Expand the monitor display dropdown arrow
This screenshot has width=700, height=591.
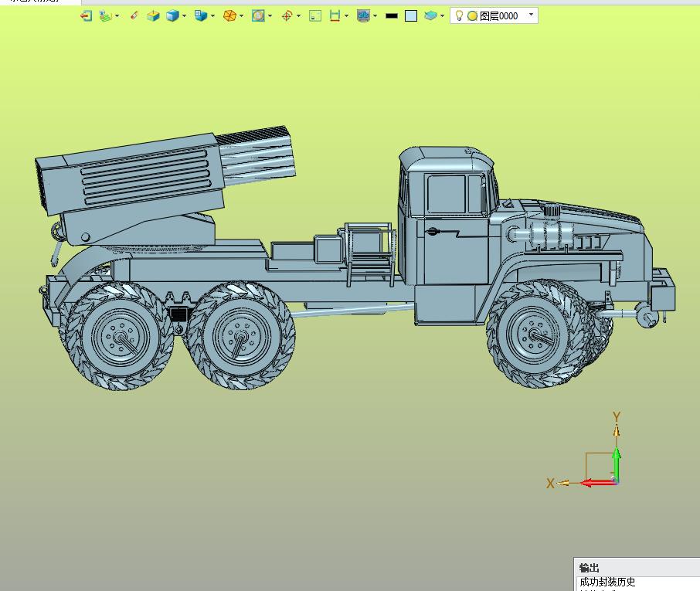pyautogui.click(x=375, y=16)
